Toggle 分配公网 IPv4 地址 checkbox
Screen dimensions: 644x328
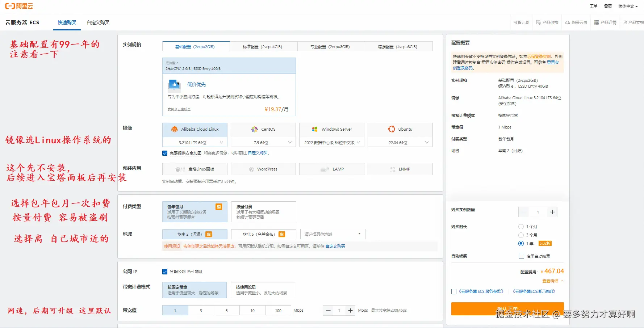165,272
